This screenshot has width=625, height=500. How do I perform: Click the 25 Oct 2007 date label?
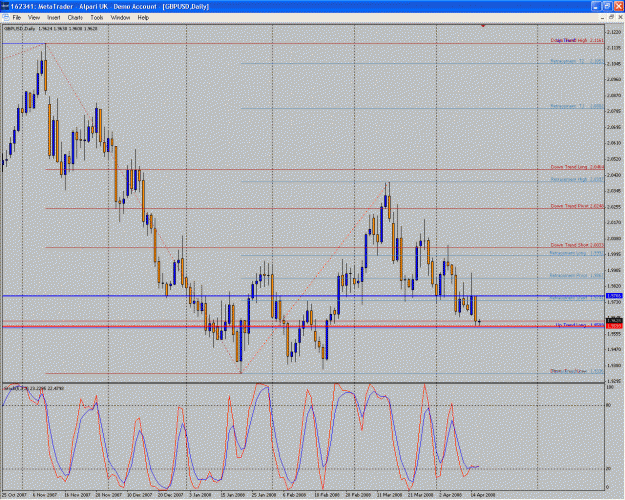(x=14, y=494)
